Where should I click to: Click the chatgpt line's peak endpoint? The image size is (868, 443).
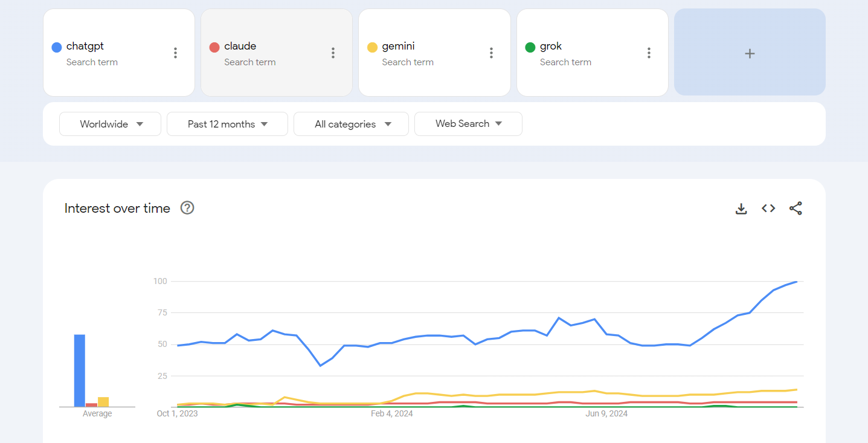tap(797, 282)
